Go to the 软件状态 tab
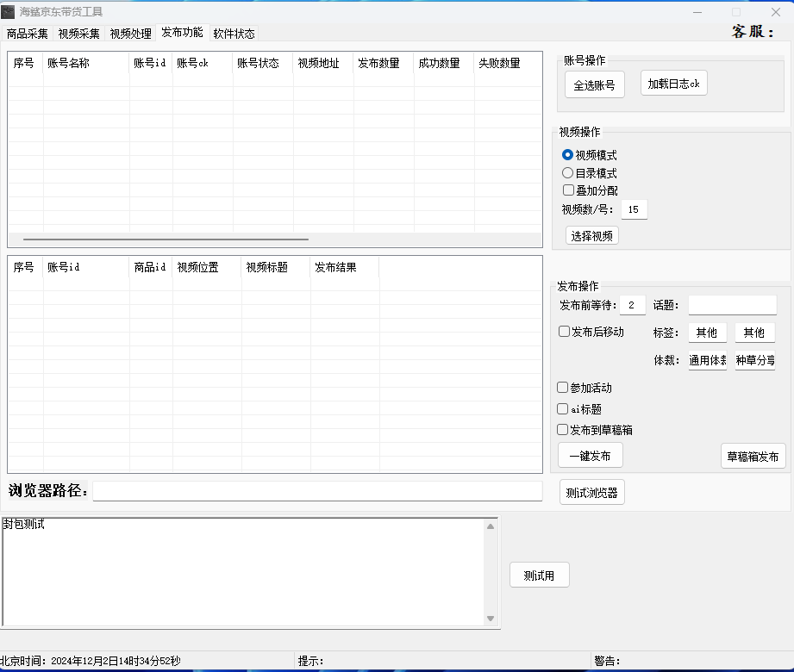794x672 pixels. (234, 34)
